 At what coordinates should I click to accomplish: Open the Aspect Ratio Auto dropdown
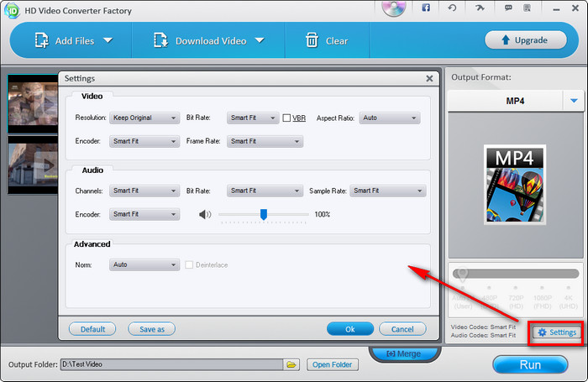[x=390, y=118]
